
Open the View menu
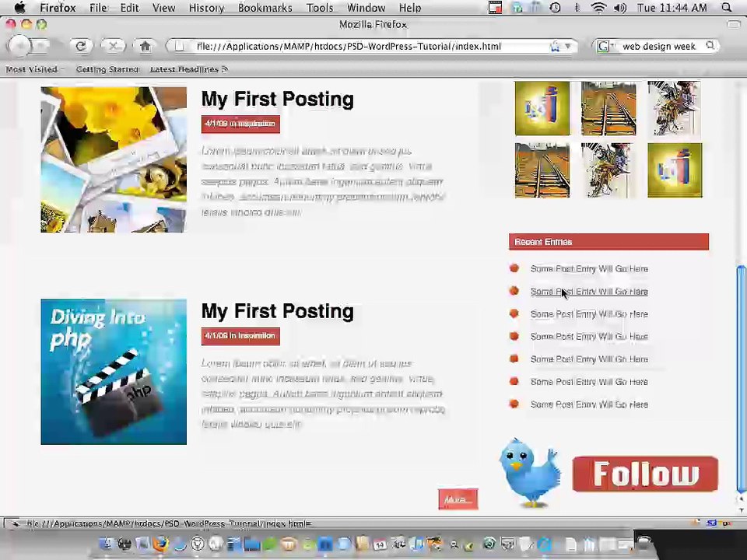(164, 8)
